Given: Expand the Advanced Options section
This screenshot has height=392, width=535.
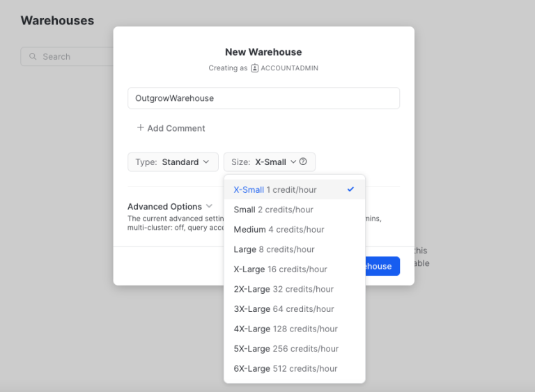Looking at the screenshot, I should pos(170,207).
